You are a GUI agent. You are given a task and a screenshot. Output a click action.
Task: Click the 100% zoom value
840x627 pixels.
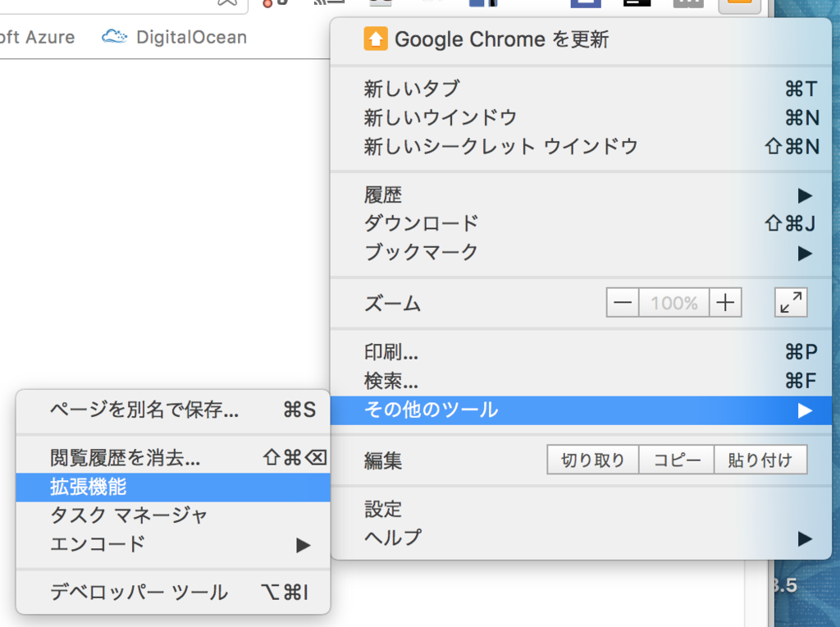(674, 303)
